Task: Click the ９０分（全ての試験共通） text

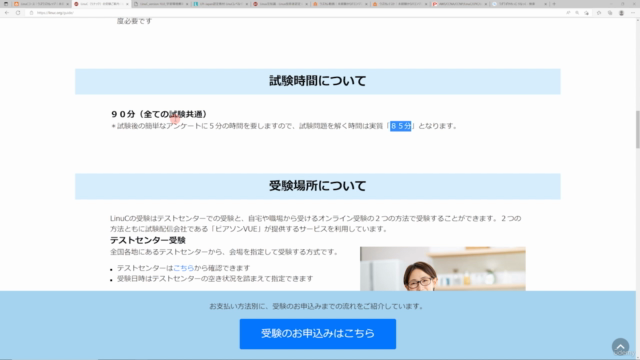Action: pos(159,114)
